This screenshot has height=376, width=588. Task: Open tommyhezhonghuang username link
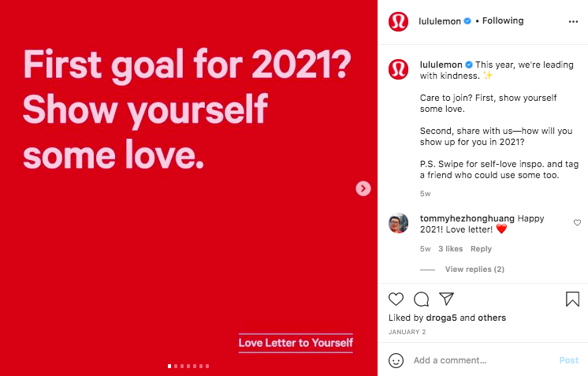point(467,218)
